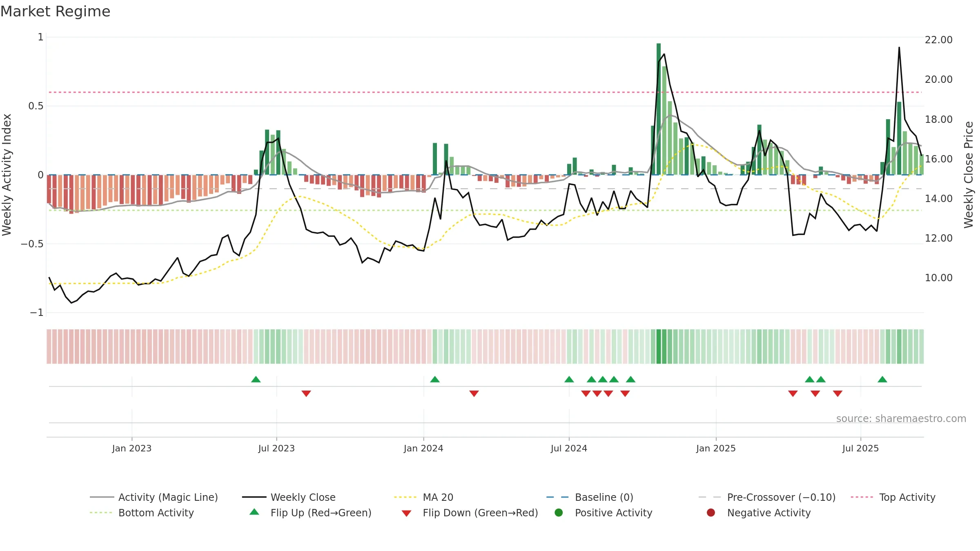Click the last Flip Down triangle before Jul 2025

click(x=838, y=393)
